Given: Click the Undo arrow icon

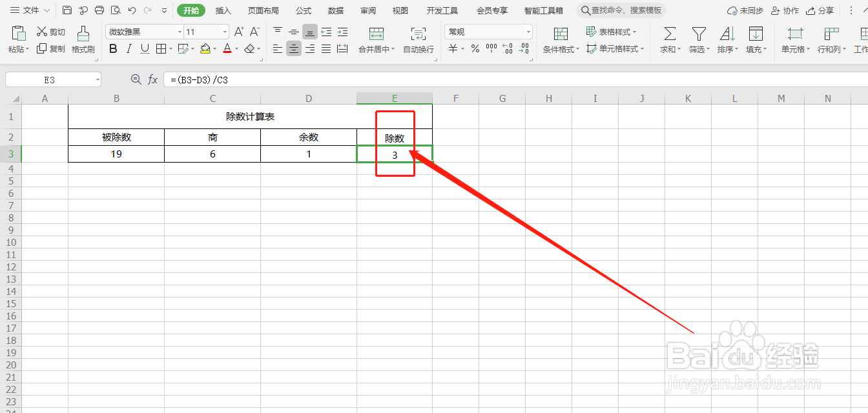Looking at the screenshot, I should coord(132,10).
